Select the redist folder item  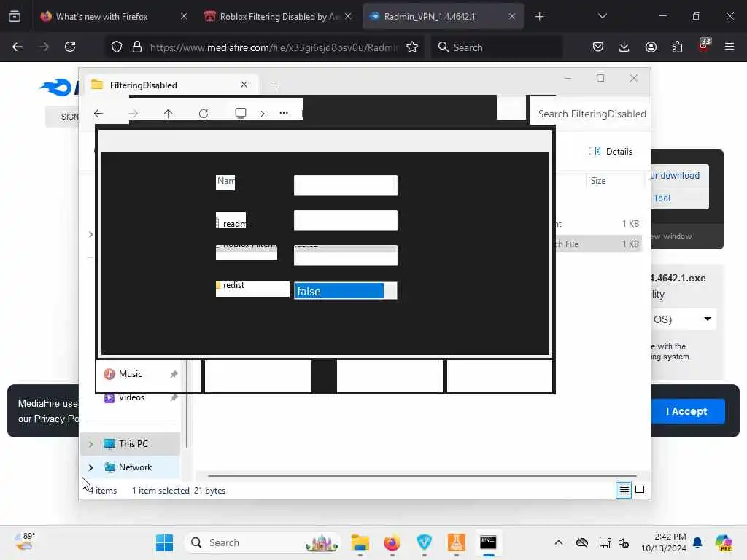[x=233, y=285]
